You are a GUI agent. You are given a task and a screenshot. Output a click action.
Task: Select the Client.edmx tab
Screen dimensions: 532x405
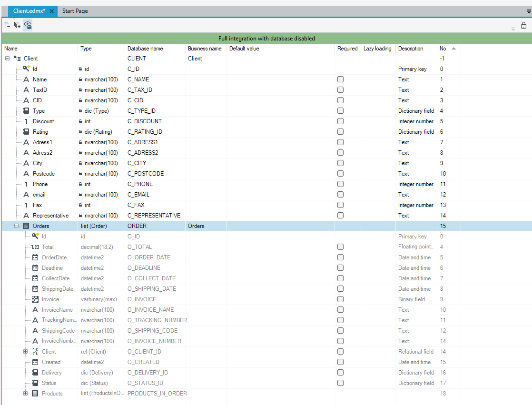[x=29, y=11]
